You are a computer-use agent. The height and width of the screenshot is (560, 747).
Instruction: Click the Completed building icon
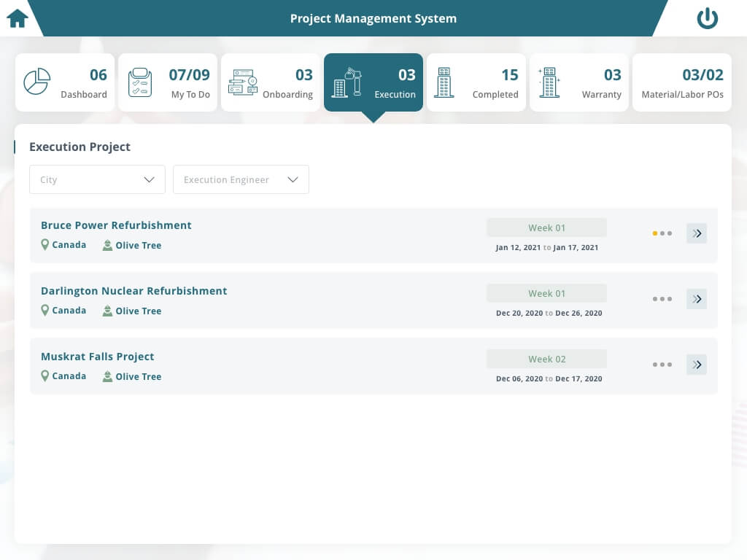coord(444,82)
